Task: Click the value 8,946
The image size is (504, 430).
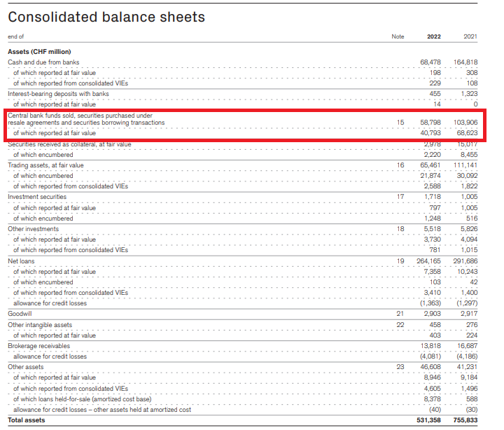Action: (x=433, y=377)
